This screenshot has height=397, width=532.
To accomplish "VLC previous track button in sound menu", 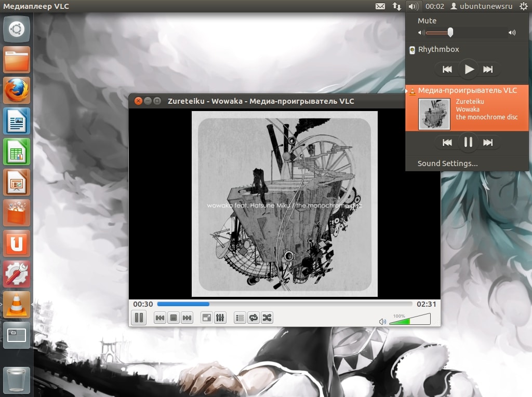I will coord(447,142).
